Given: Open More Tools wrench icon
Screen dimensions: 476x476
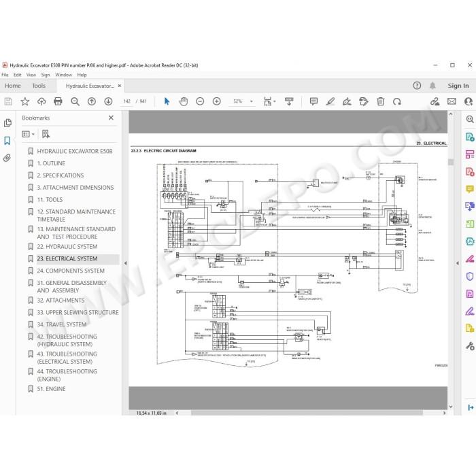Looking at the screenshot, I should (470, 346).
